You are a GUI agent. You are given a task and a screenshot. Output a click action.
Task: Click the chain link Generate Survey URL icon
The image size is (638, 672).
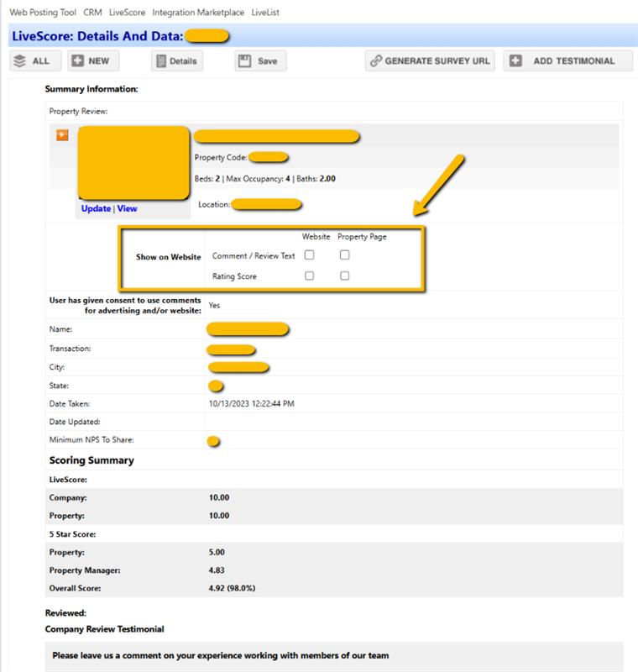[376, 61]
